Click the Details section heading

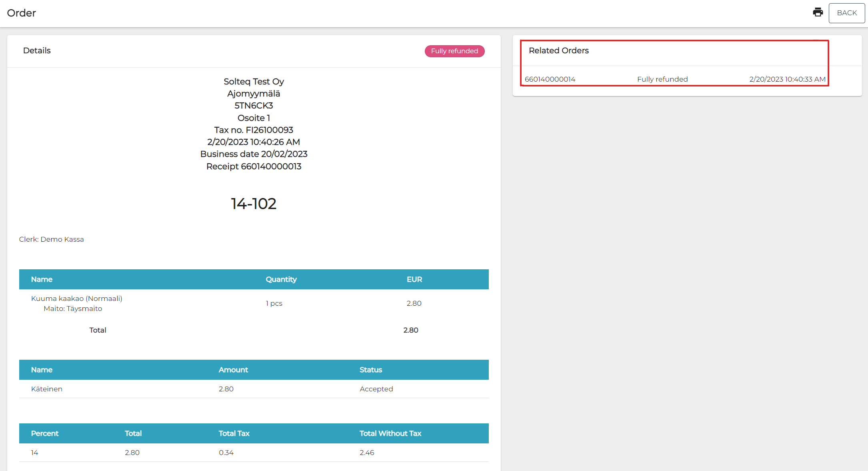[x=37, y=51]
